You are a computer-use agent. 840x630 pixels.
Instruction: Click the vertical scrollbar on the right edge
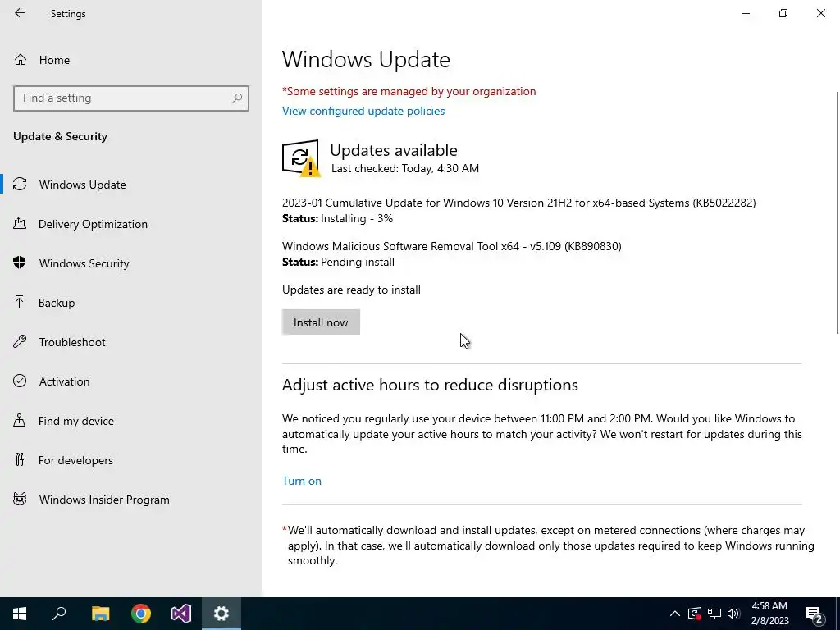[x=838, y=212]
